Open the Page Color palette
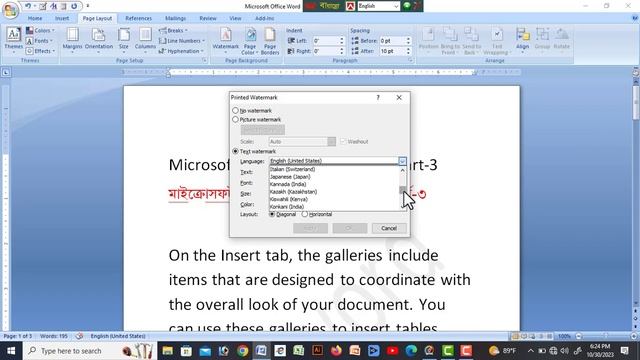This screenshot has width=640, height=360. tap(249, 41)
